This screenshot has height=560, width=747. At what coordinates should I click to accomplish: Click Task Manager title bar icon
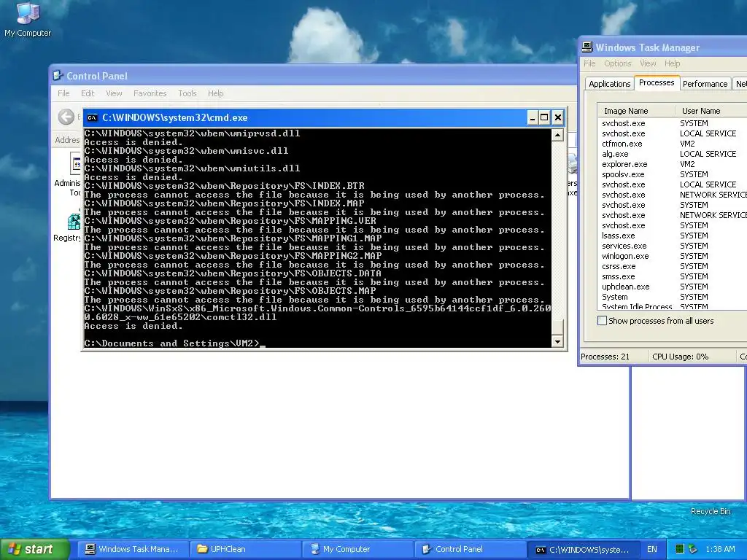point(587,47)
